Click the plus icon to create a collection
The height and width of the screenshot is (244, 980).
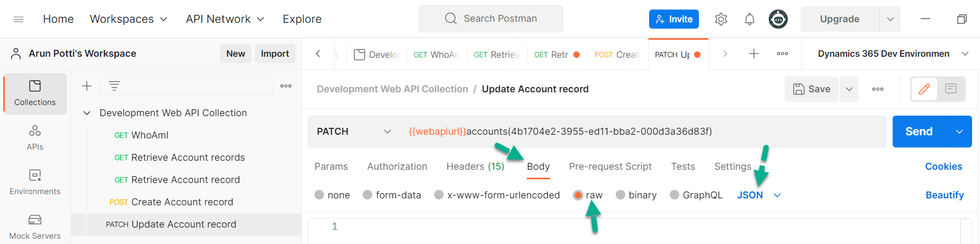click(87, 86)
